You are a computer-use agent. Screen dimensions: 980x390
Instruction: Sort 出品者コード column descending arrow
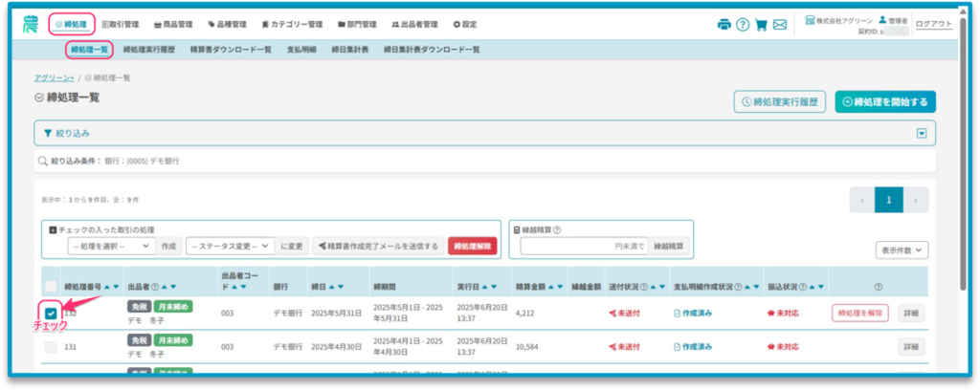[x=244, y=287]
